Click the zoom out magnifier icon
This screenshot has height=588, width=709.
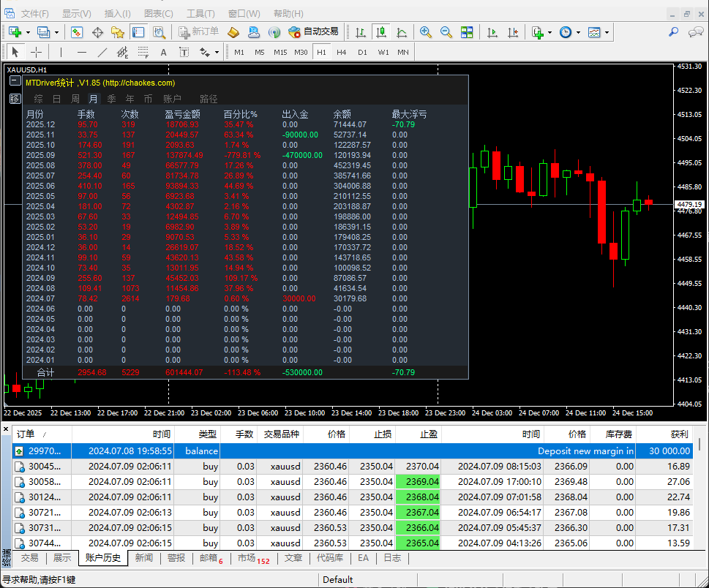coord(446,32)
